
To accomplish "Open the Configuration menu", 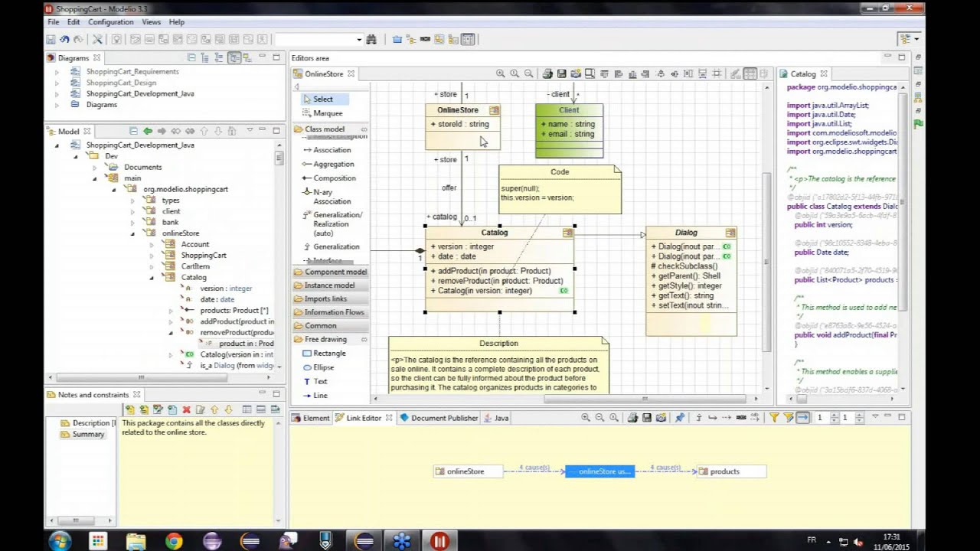I will (x=111, y=22).
